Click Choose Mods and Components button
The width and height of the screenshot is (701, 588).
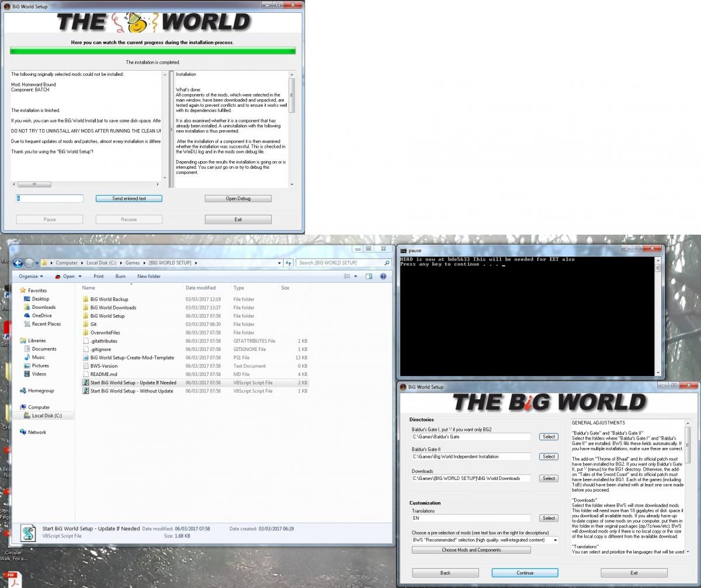[471, 550]
